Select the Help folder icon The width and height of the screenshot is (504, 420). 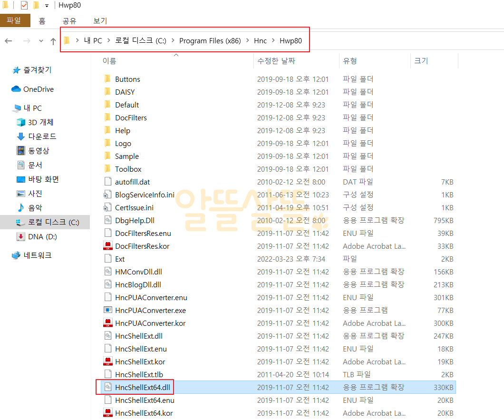(x=107, y=130)
